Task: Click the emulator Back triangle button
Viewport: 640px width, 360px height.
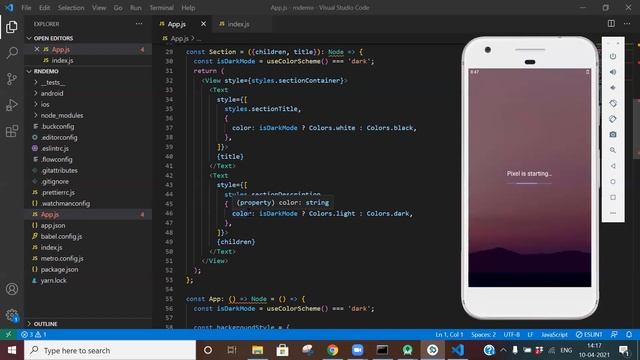Action: 613,166
